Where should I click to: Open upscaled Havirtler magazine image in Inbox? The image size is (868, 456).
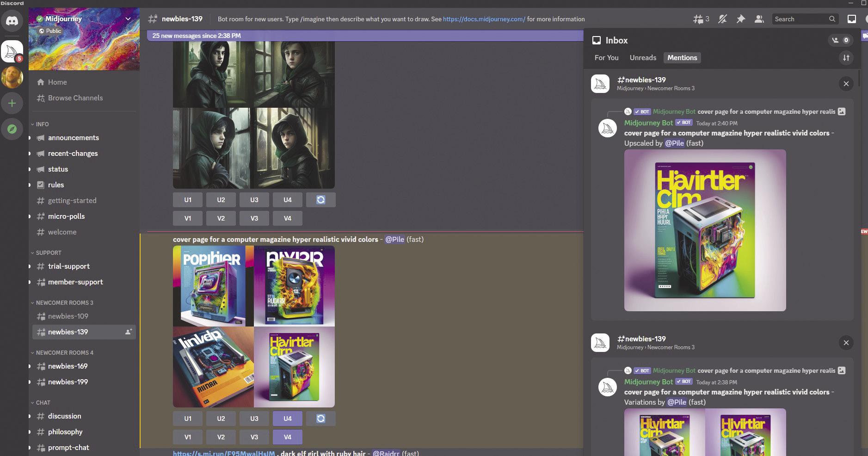coord(705,230)
